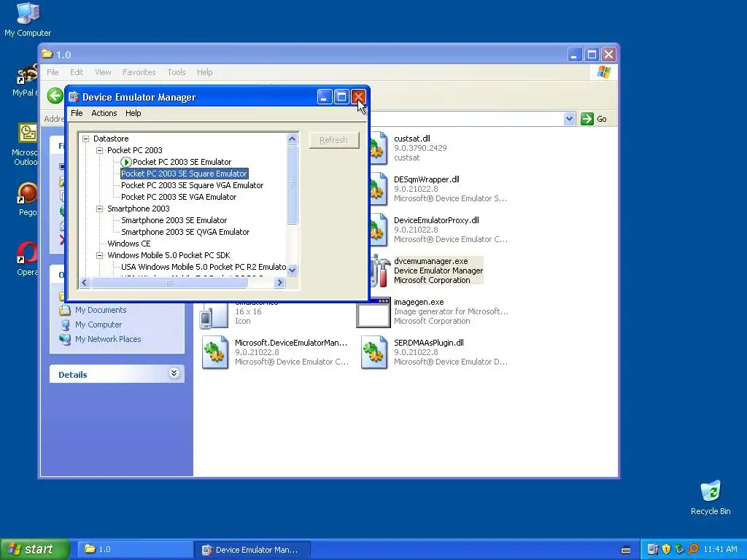The width and height of the screenshot is (747, 560).
Task: Maximize the Device Emulator Manager window
Action: [341, 97]
